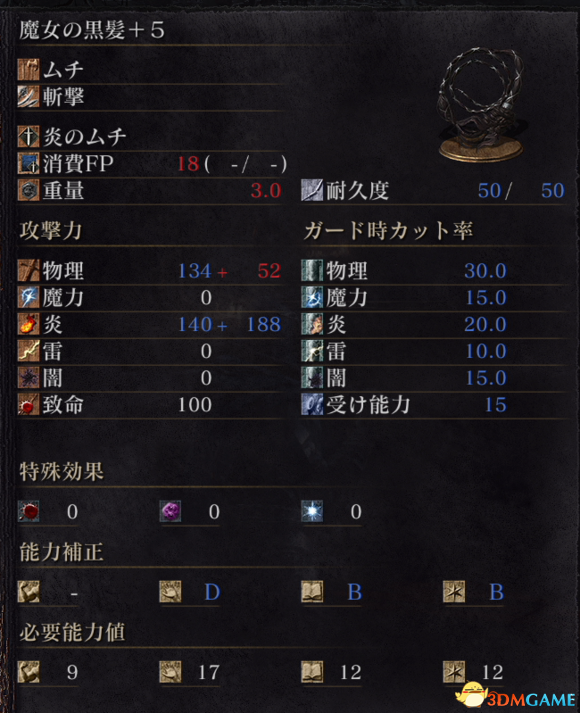Click the 炎のムチ skill icon
This screenshot has height=713, width=580.
tap(28, 136)
